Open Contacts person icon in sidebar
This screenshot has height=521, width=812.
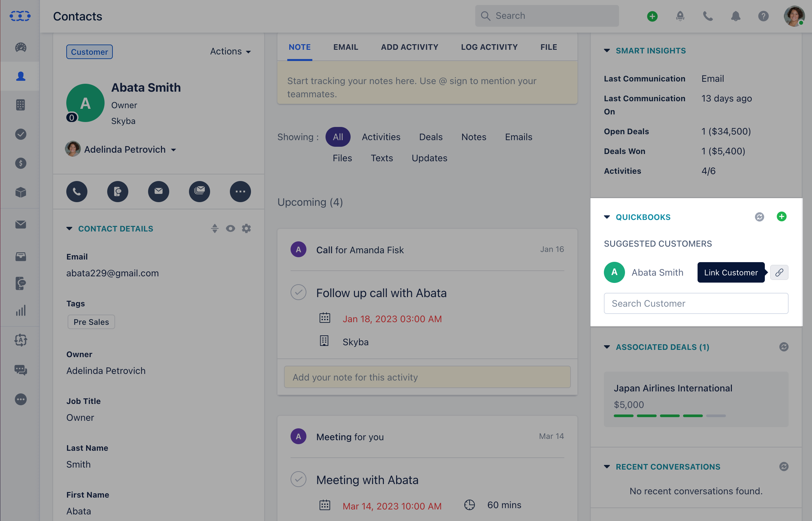(21, 76)
